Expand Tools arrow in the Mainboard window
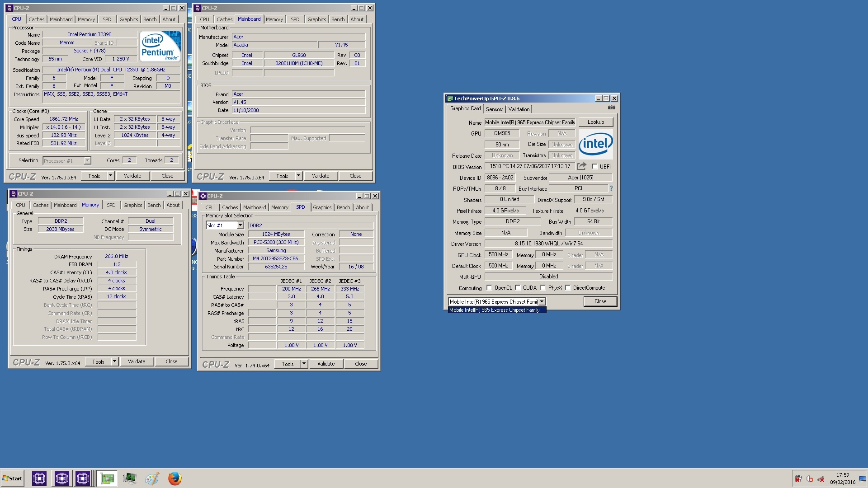The width and height of the screenshot is (868, 488). tap(298, 176)
